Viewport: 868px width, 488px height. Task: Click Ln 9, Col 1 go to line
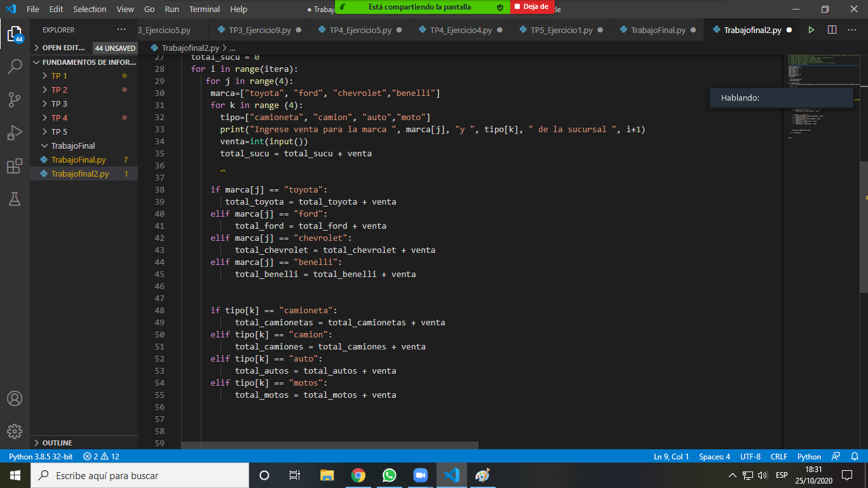pos(671,456)
